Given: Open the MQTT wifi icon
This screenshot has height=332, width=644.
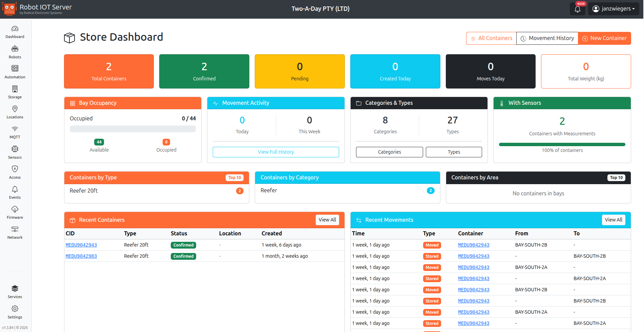Looking at the screenshot, I should tap(15, 129).
